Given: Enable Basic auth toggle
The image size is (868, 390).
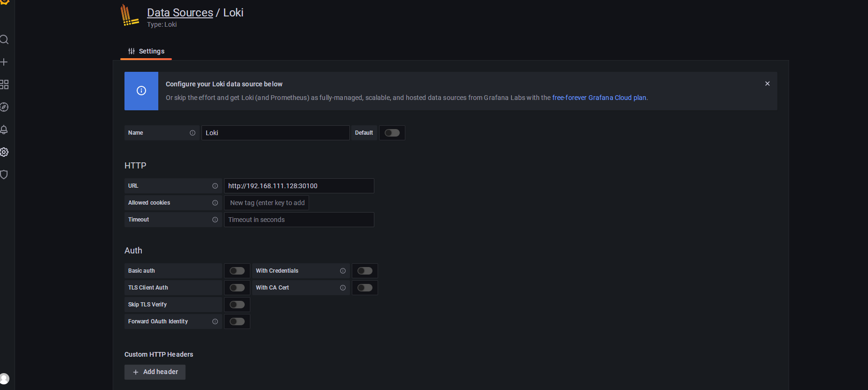Looking at the screenshot, I should (237, 271).
